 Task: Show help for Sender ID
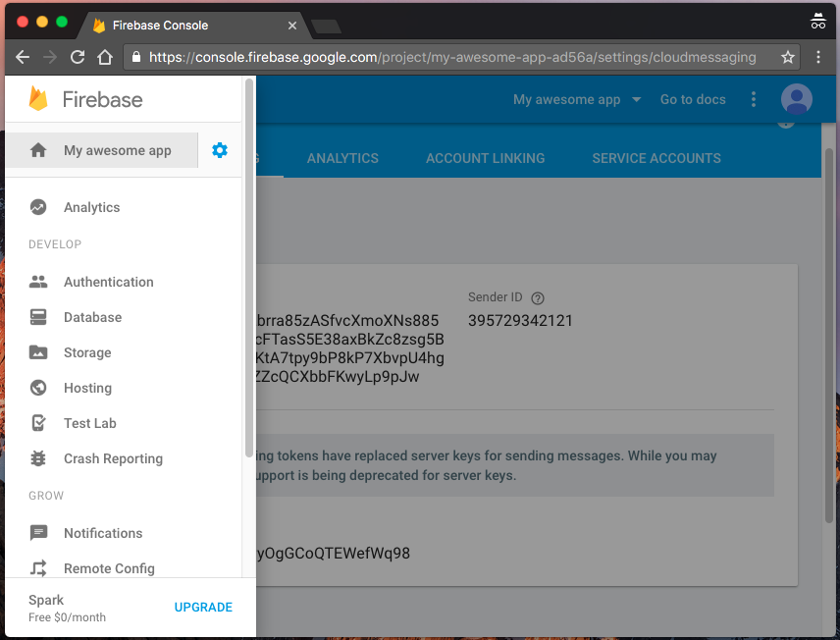point(538,298)
